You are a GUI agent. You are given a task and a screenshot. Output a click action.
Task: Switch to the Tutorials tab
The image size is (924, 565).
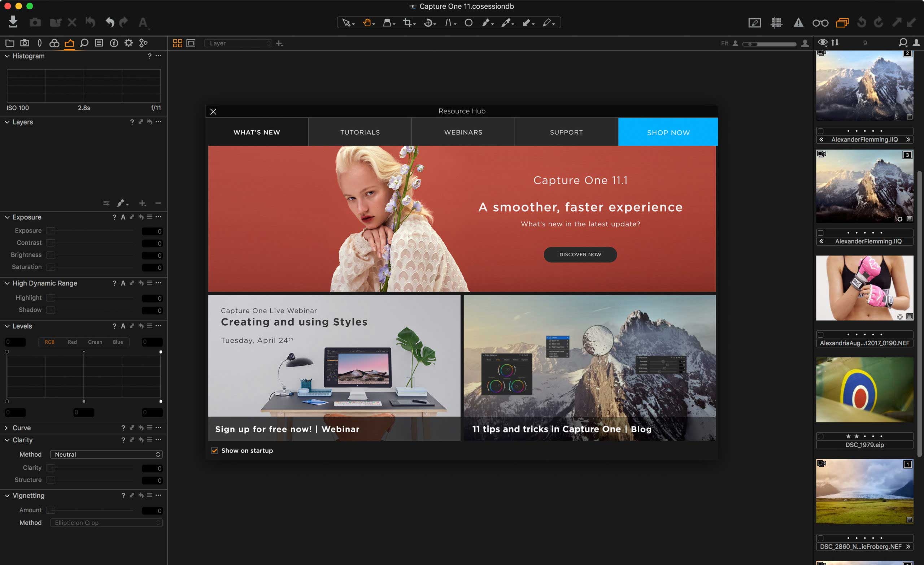(x=359, y=132)
